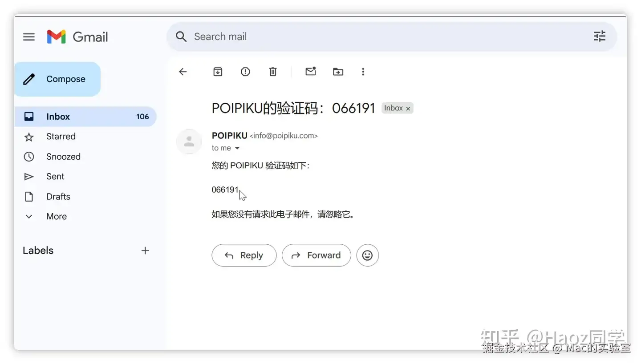Go back to inbox arrow
The height and width of the screenshot is (364, 641).
tap(183, 72)
